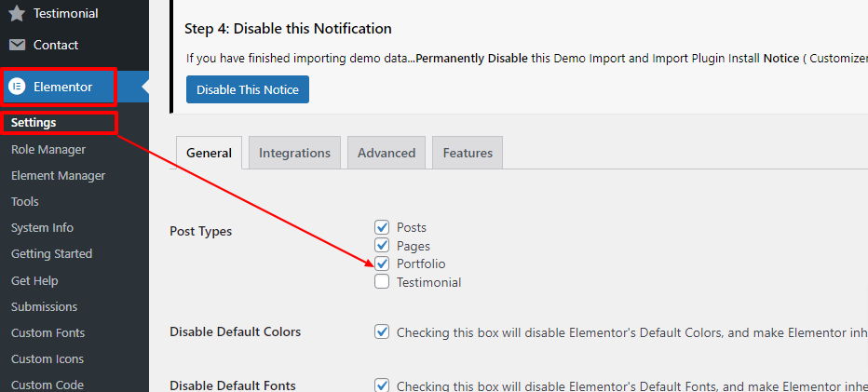The image size is (868, 392).
Task: Click the Testimonial star icon
Action: (x=17, y=14)
